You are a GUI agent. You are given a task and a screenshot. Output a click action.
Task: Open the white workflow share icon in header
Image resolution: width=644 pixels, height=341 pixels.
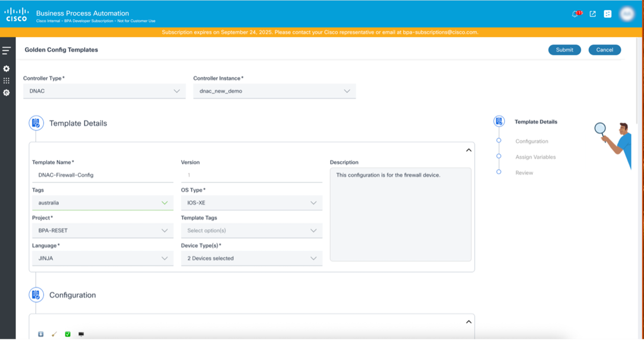click(x=608, y=14)
